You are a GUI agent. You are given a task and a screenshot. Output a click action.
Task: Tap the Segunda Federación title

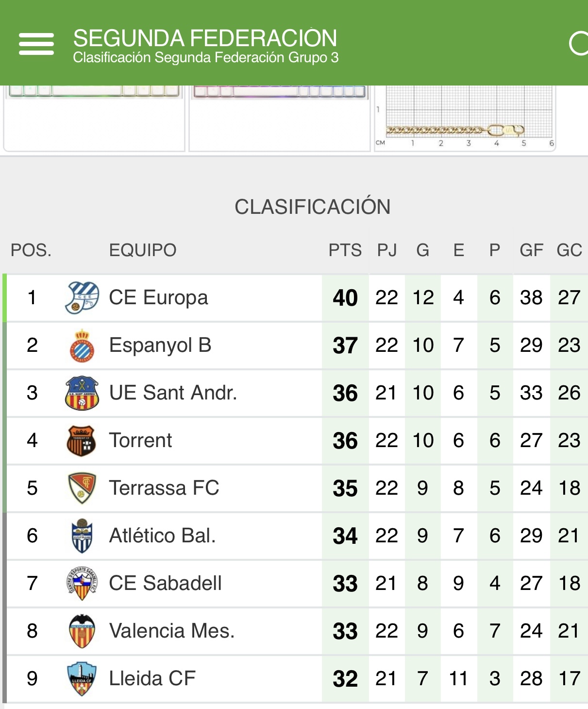(205, 38)
